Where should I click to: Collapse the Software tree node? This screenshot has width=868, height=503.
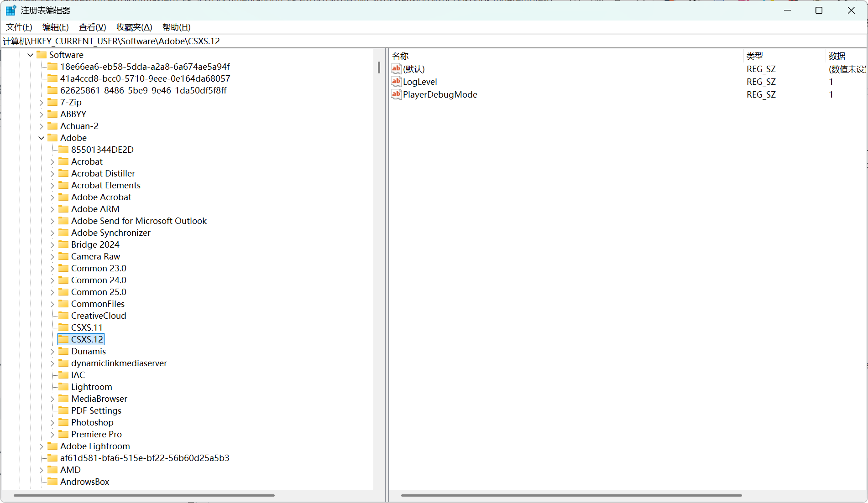31,55
